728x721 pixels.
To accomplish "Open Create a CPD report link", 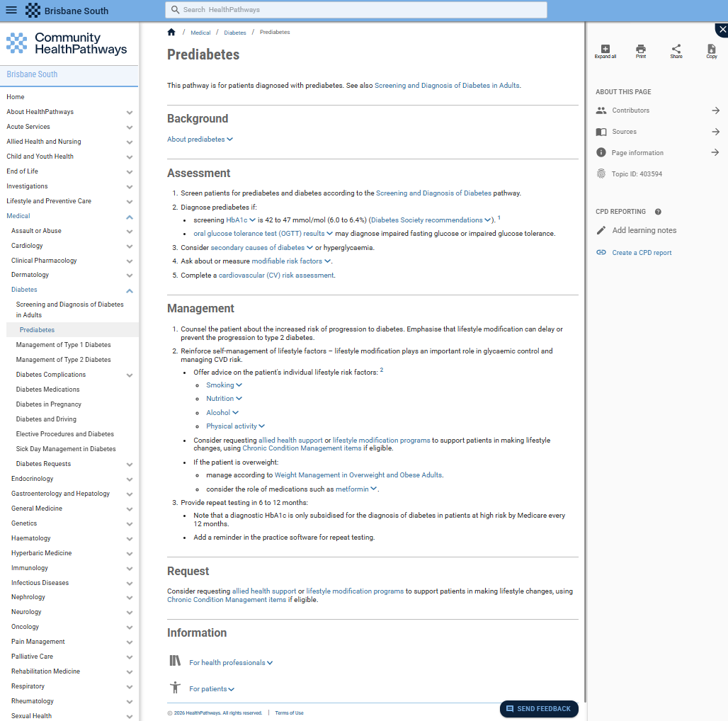I will (642, 253).
